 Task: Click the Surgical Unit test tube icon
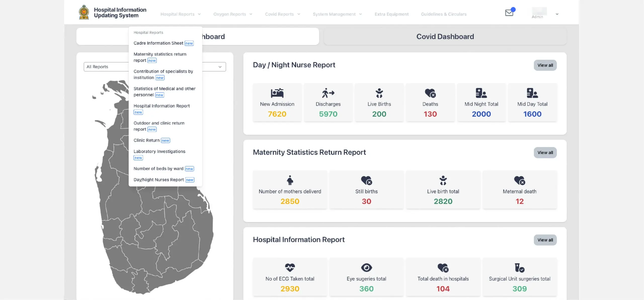(x=519, y=268)
